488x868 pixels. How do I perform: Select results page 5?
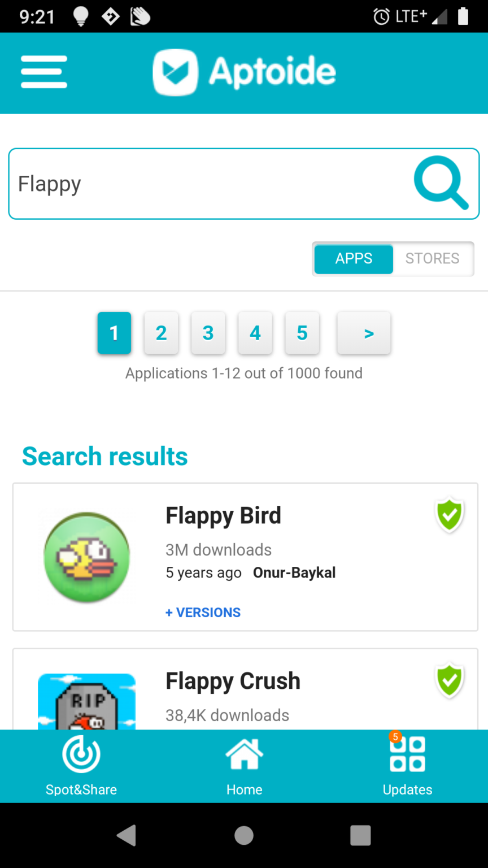click(x=302, y=333)
